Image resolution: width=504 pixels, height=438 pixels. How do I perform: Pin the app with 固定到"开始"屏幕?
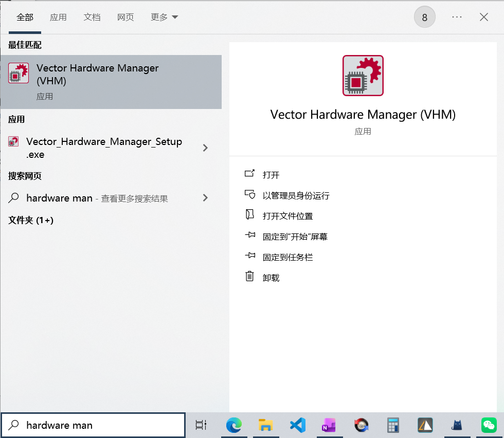pyautogui.click(x=295, y=237)
